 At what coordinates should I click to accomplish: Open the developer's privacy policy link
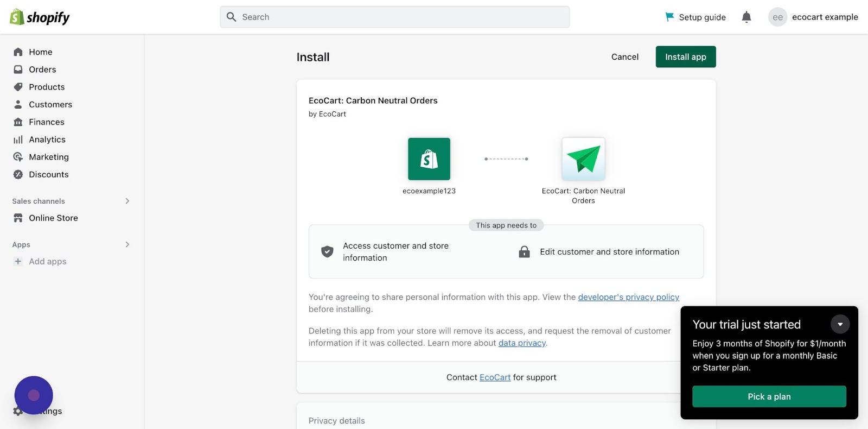click(628, 297)
